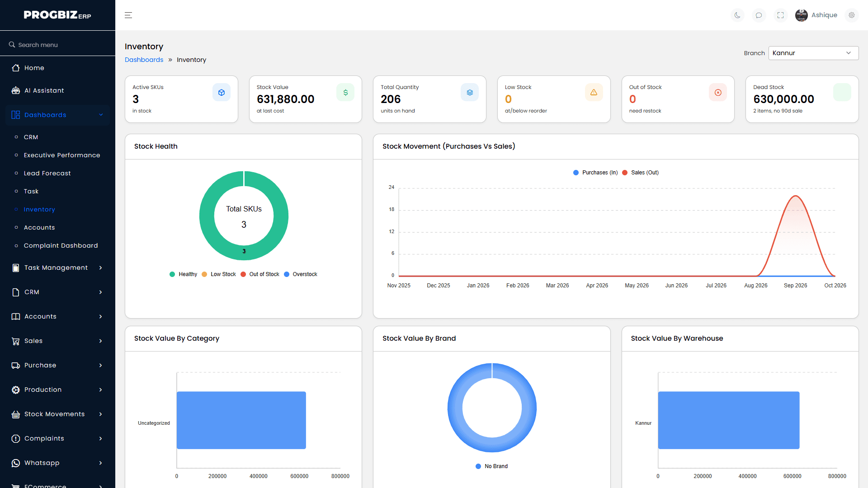The image size is (868, 488).
Task: Click the Low Stock orange legend swatch
Action: click(x=204, y=274)
